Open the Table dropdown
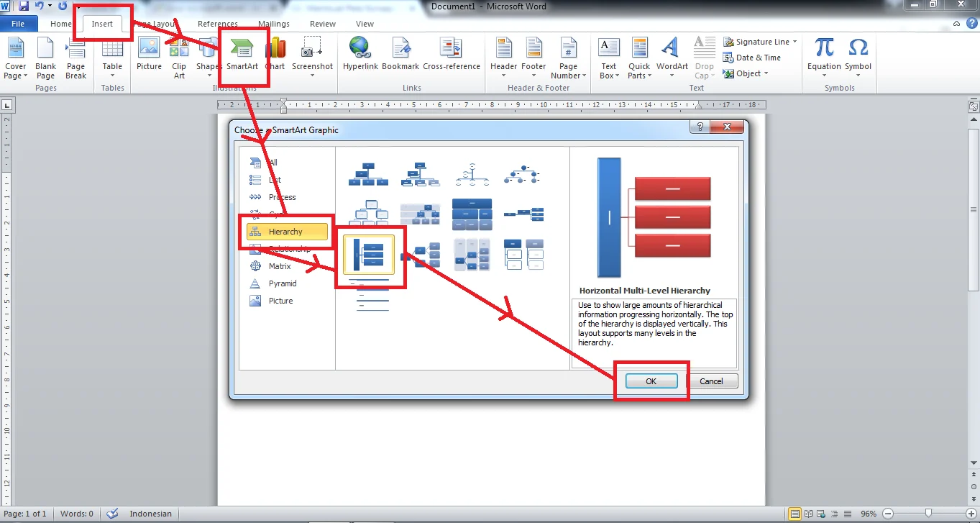This screenshot has height=523, width=980. pyautogui.click(x=112, y=58)
